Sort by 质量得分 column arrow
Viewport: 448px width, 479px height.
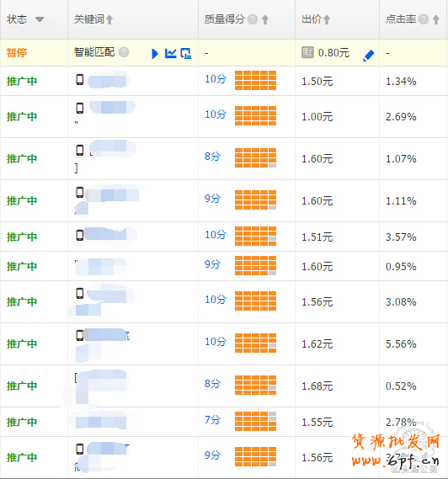pos(265,20)
